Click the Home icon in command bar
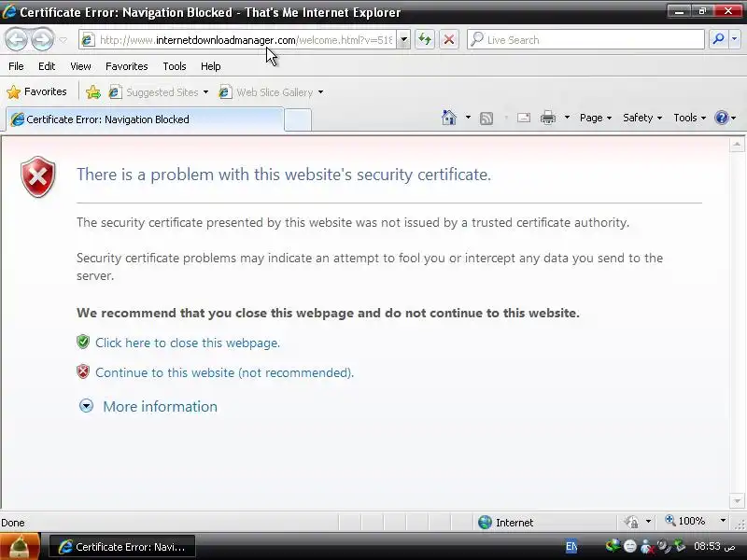 click(449, 118)
